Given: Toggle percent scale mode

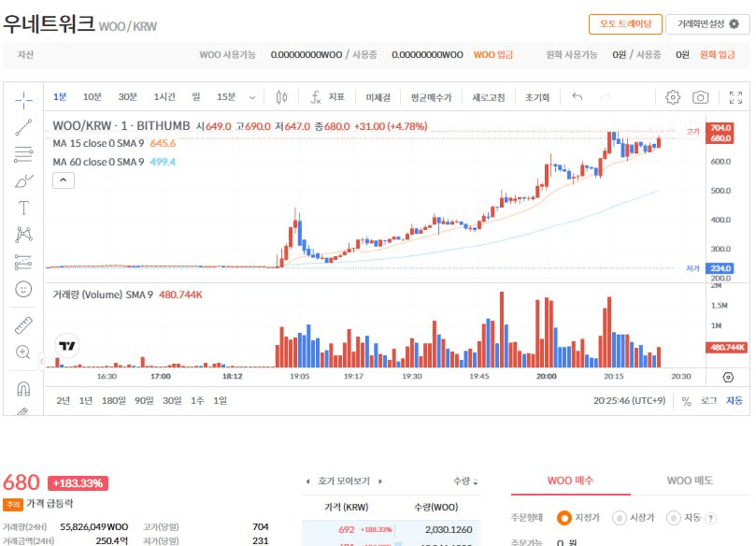Looking at the screenshot, I should [687, 401].
